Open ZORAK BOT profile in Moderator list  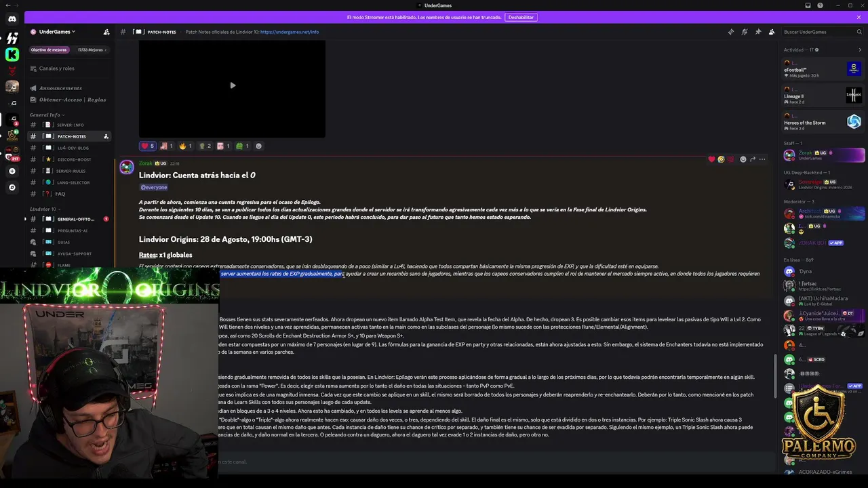point(823,243)
